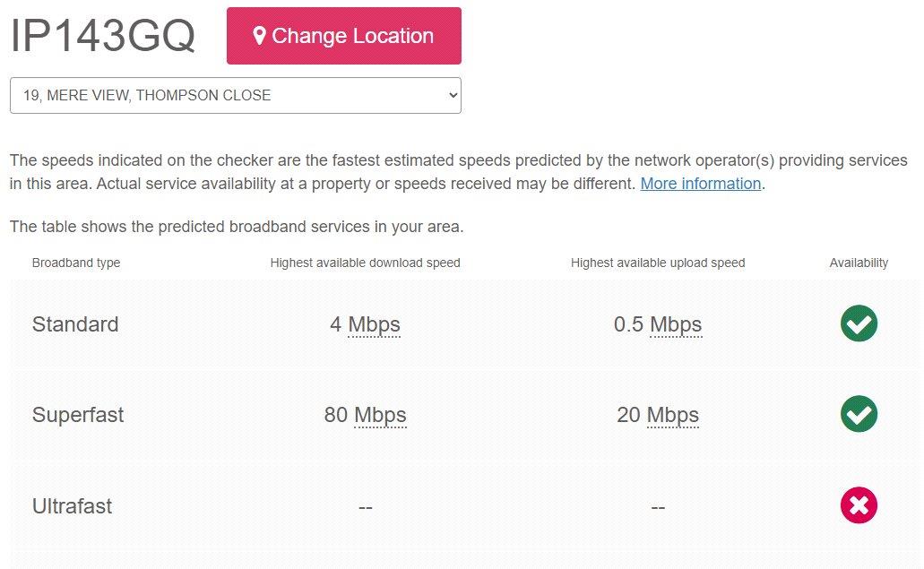Click the Change Location button
The height and width of the screenshot is (569, 924).
343,36
